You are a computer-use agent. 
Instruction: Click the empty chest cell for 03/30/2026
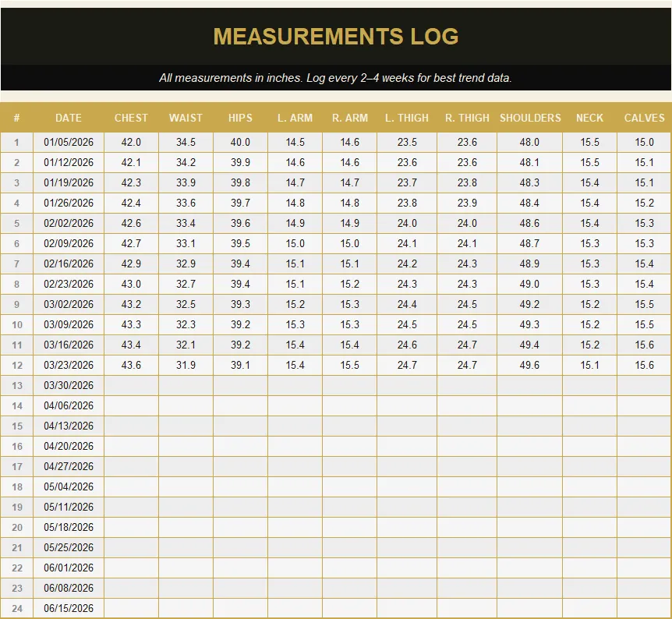point(131,385)
